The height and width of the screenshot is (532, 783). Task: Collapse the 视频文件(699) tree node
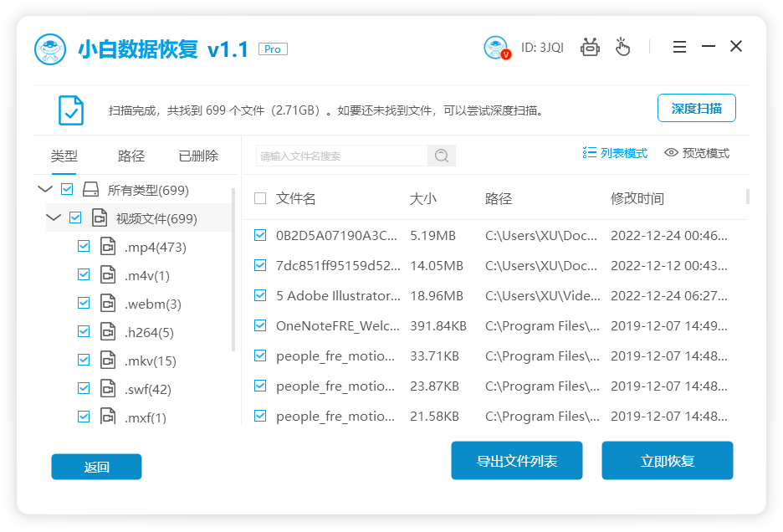53,217
